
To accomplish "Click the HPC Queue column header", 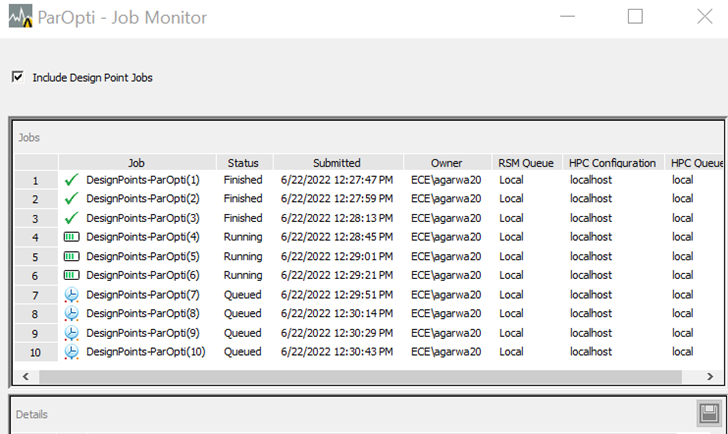I will click(695, 163).
